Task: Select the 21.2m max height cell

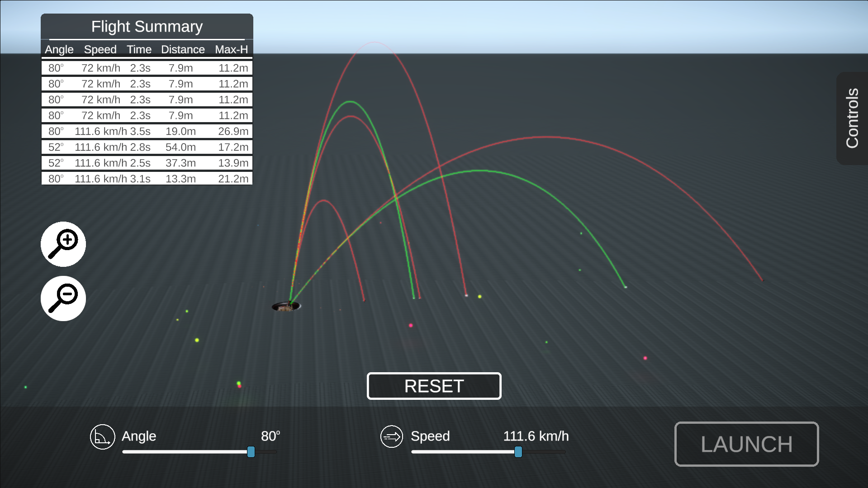Action: click(x=233, y=179)
